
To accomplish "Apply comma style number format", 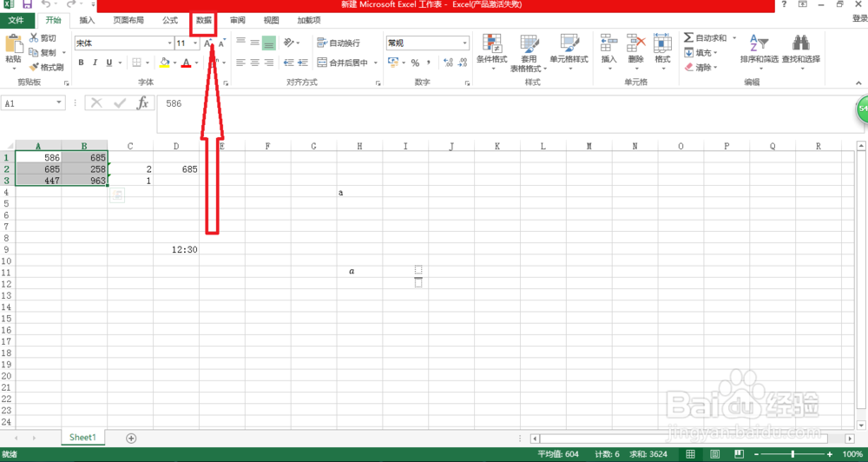I will point(429,63).
